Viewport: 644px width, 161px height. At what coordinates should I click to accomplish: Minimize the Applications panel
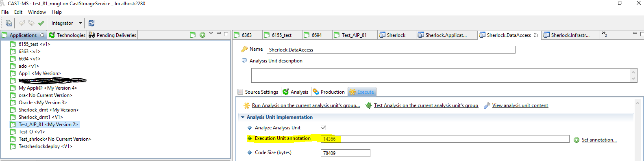pyautogui.click(x=218, y=33)
